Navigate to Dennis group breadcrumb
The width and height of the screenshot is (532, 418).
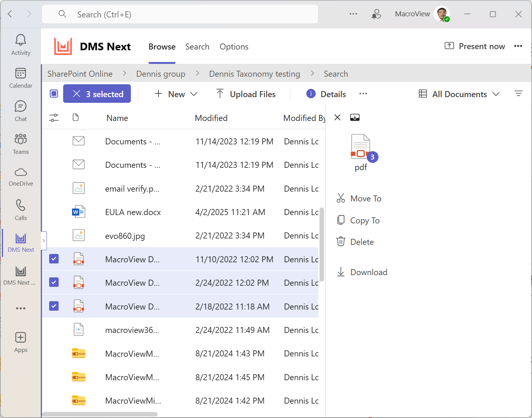(161, 74)
